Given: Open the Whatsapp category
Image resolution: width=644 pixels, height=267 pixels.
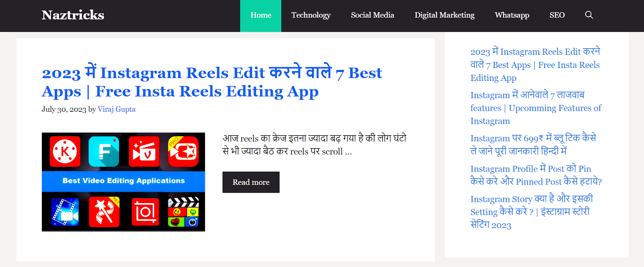Looking at the screenshot, I should coord(512,15).
